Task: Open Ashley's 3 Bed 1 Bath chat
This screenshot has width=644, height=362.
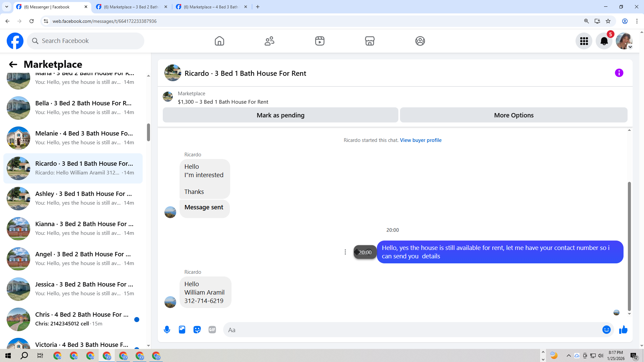Action: [x=73, y=199]
